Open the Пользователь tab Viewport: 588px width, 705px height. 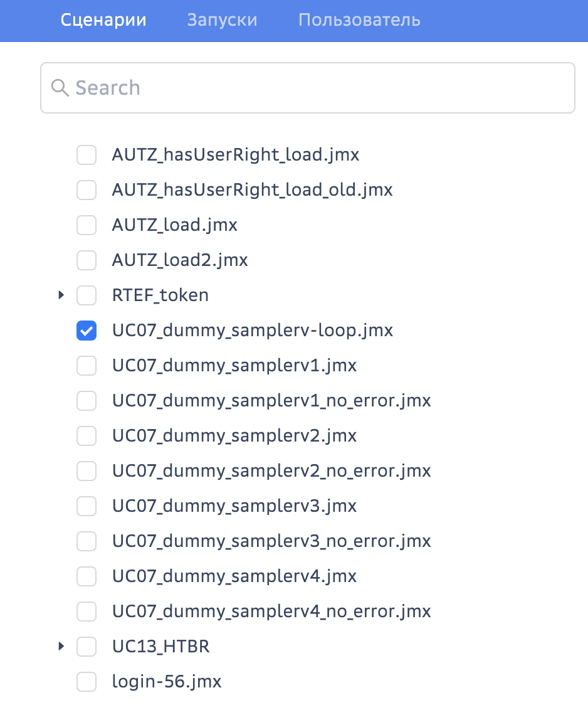point(359,20)
